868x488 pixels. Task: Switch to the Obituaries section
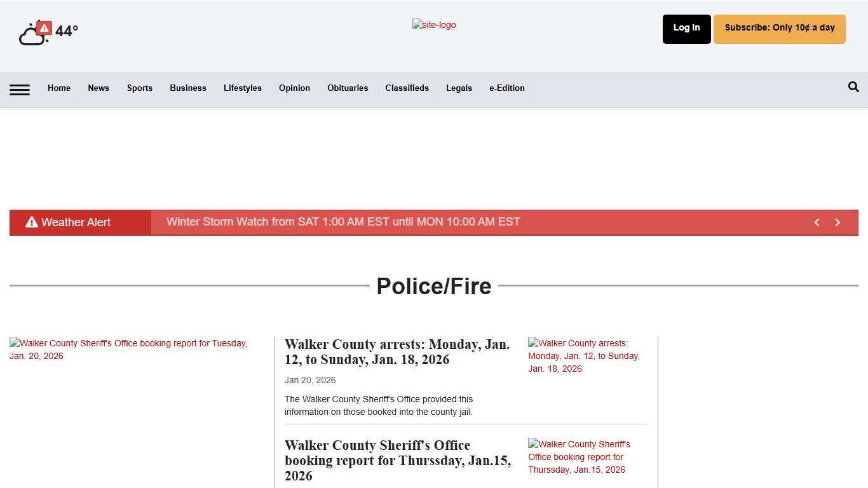348,88
